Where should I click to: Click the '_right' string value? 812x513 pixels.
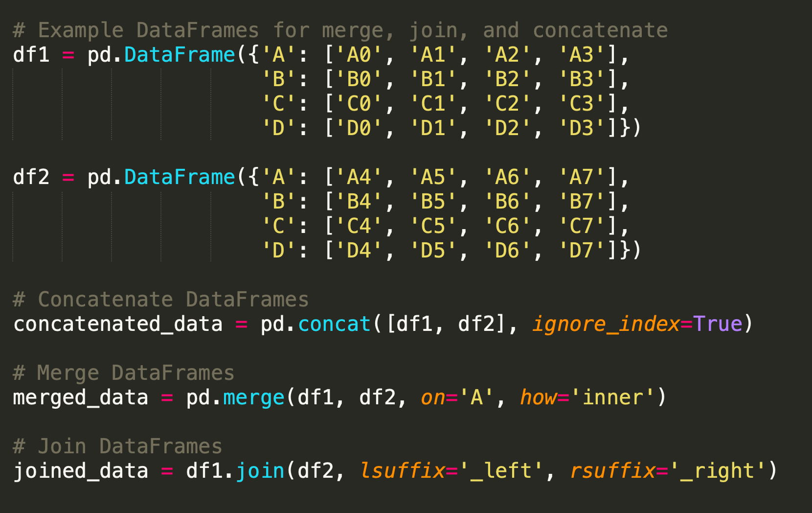coord(717,471)
